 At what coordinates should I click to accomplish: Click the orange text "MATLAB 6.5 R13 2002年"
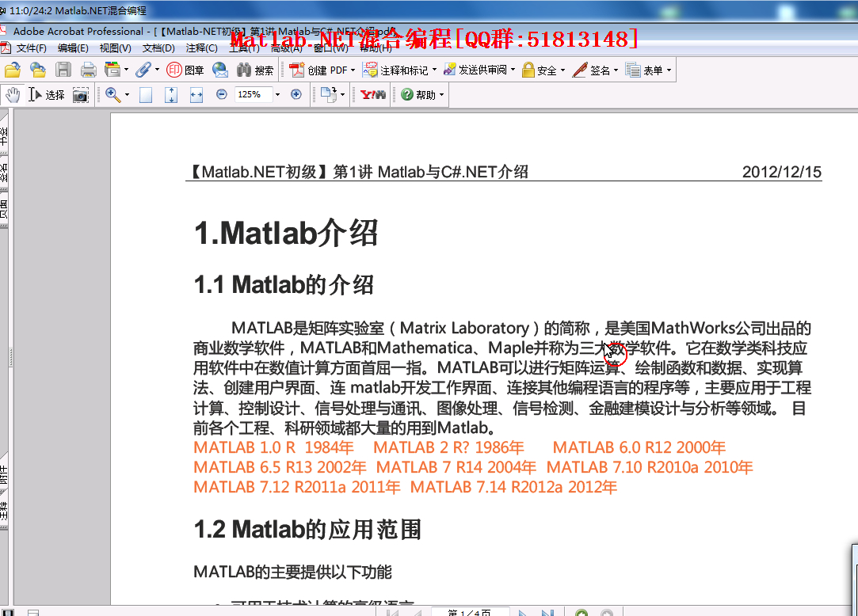280,467
